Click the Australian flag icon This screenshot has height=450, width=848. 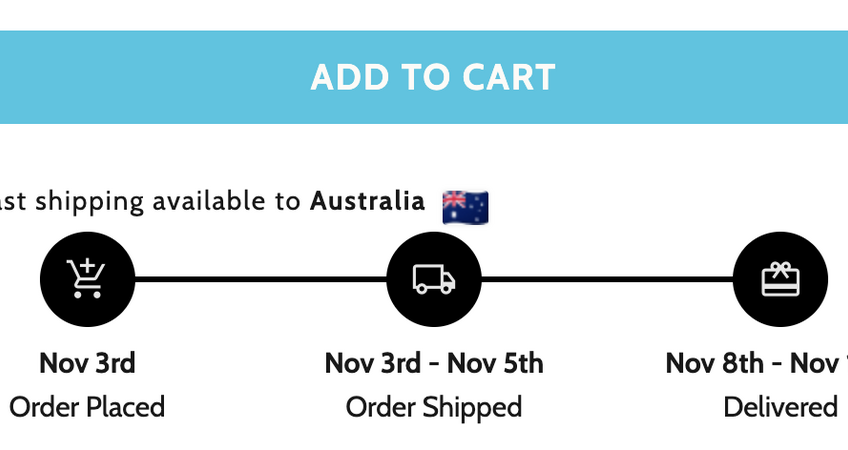465,206
